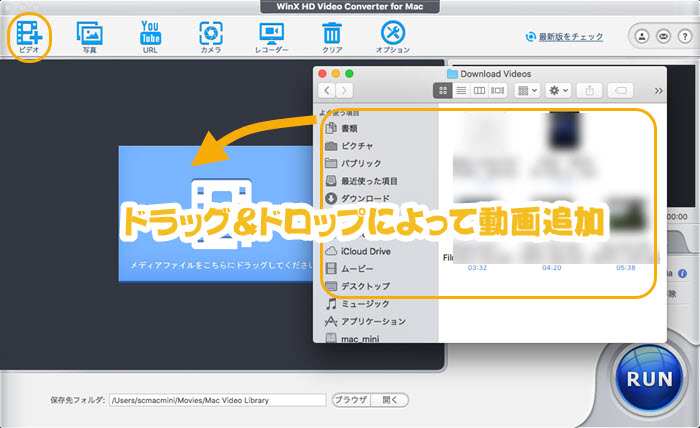Select ダウンロード in Finder sidebar
This screenshot has width=700, height=428.
358,198
